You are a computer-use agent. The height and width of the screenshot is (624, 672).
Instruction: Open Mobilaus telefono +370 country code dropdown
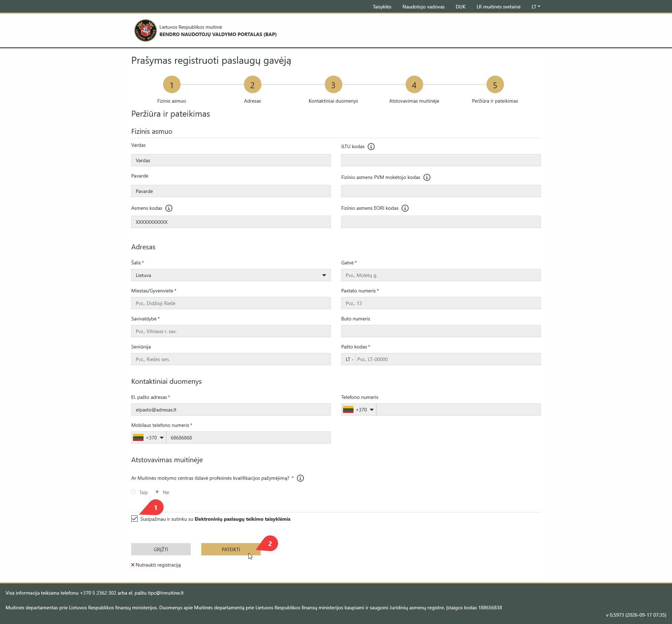(x=149, y=438)
